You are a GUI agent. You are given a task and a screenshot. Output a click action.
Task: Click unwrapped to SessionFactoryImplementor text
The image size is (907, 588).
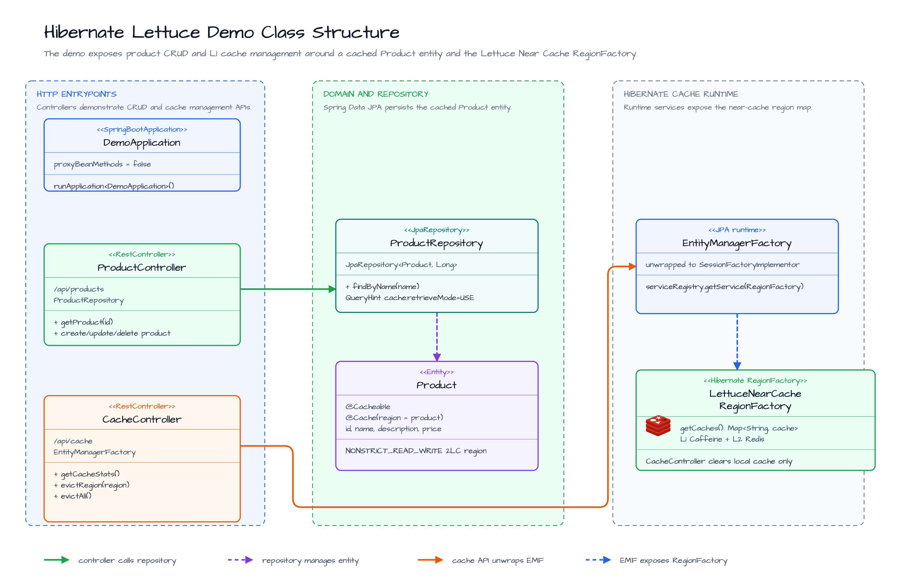click(x=723, y=265)
